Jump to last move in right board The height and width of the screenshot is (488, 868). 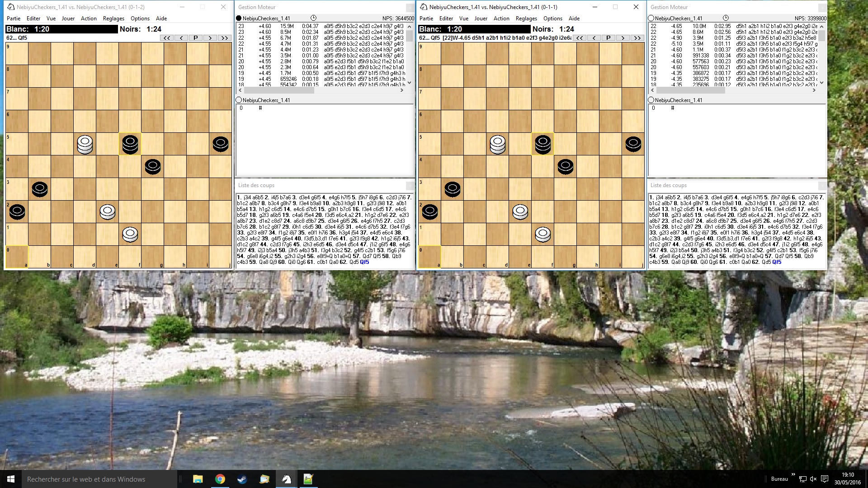pyautogui.click(x=637, y=38)
